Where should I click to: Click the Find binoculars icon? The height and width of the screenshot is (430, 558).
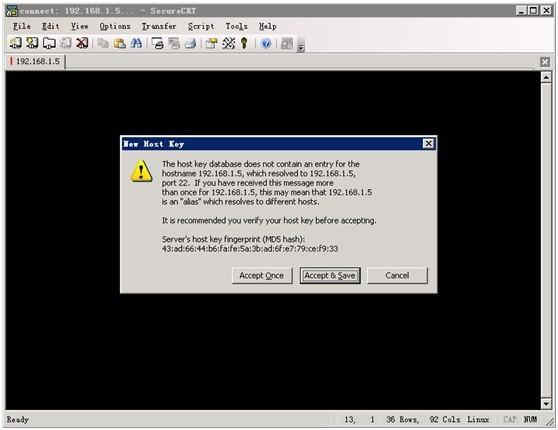pos(136,43)
